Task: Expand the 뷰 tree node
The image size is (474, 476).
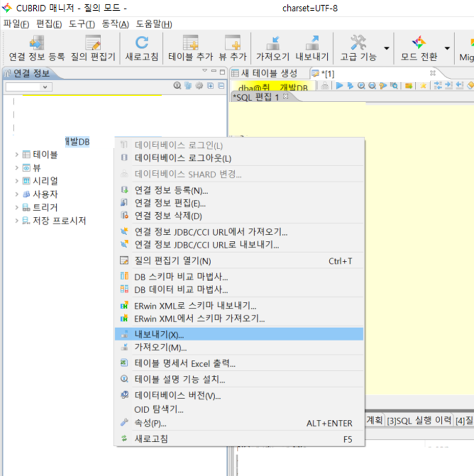Action: pos(17,168)
